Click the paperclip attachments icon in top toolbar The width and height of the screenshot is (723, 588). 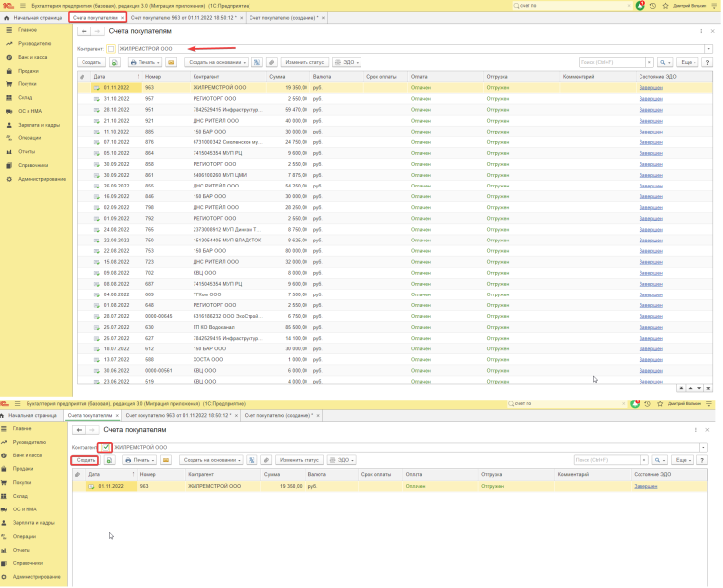[x=272, y=62]
